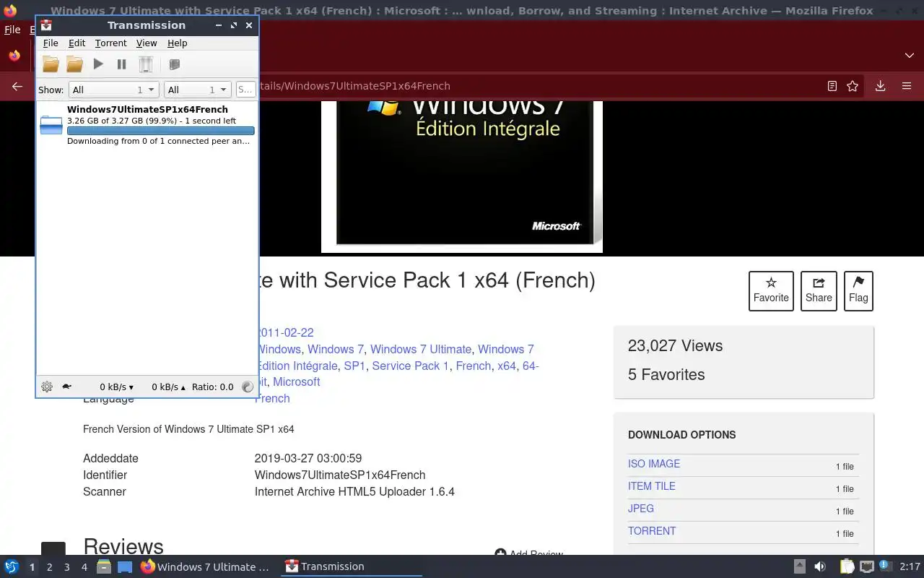The image size is (924, 578).
Task: Open torrent properties icon in toolbar
Action: pos(174,64)
